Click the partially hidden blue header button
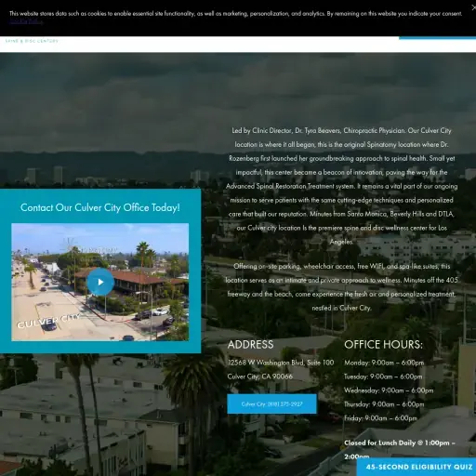 click(x=437, y=38)
